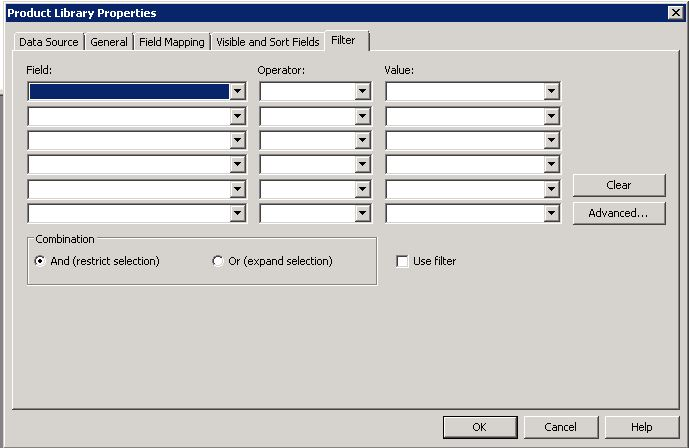Go to Visible and Sort Fields tab
Viewport: 689px width, 448px height.
267,42
